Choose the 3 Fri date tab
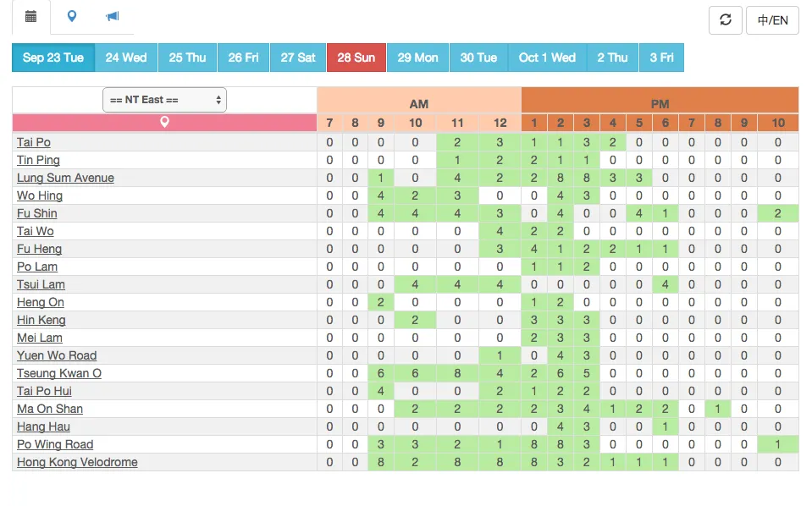 coord(662,58)
